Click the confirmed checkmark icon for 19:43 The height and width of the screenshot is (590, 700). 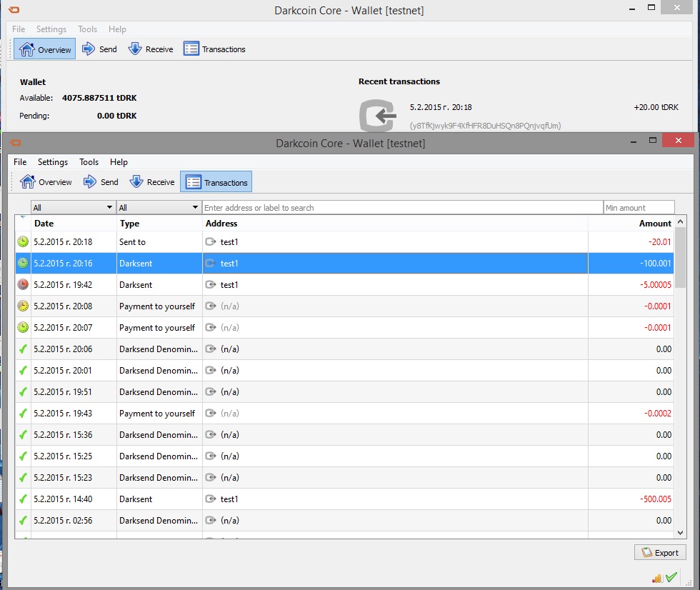[x=23, y=414]
